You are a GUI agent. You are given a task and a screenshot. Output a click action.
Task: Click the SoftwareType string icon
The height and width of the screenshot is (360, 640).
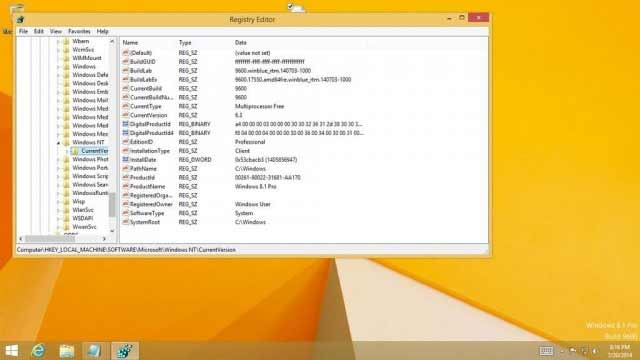[x=126, y=213]
